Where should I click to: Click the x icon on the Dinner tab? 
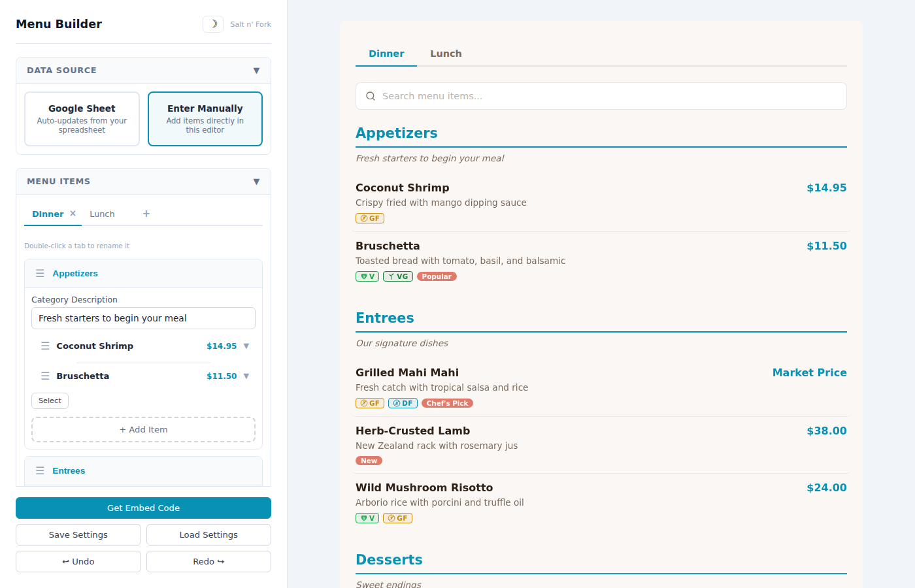point(71,212)
